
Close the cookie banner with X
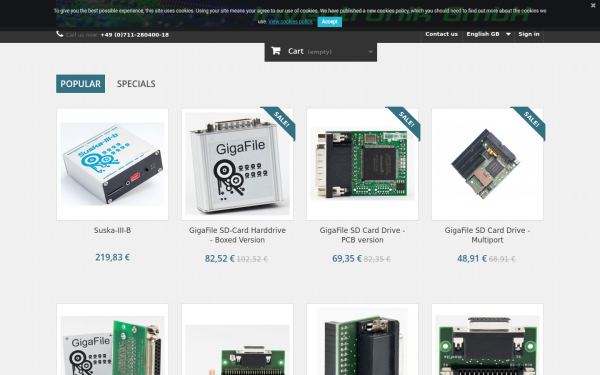point(593,5)
